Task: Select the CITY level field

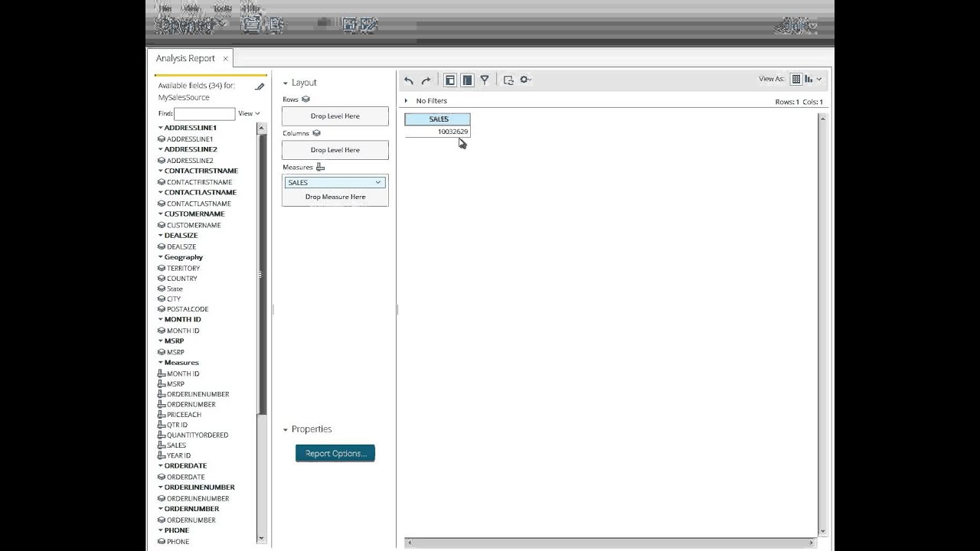Action: click(174, 299)
